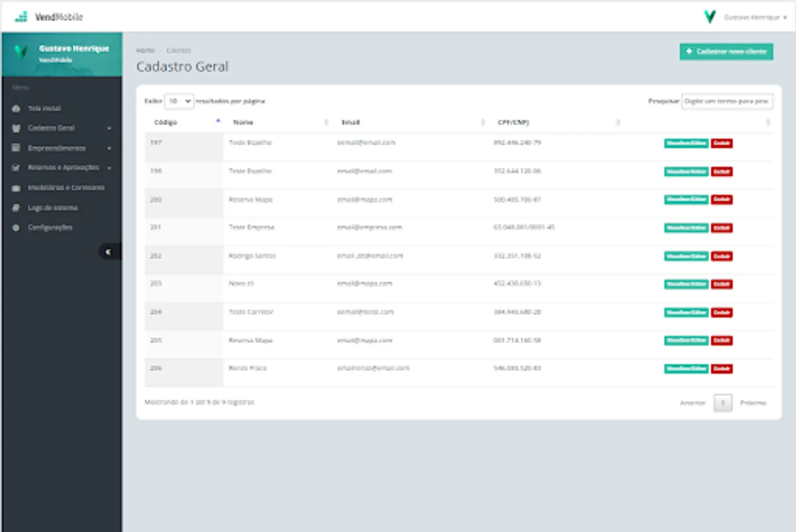This screenshot has width=796, height=532.
Task: Click Excluir for client 197
Action: click(722, 143)
